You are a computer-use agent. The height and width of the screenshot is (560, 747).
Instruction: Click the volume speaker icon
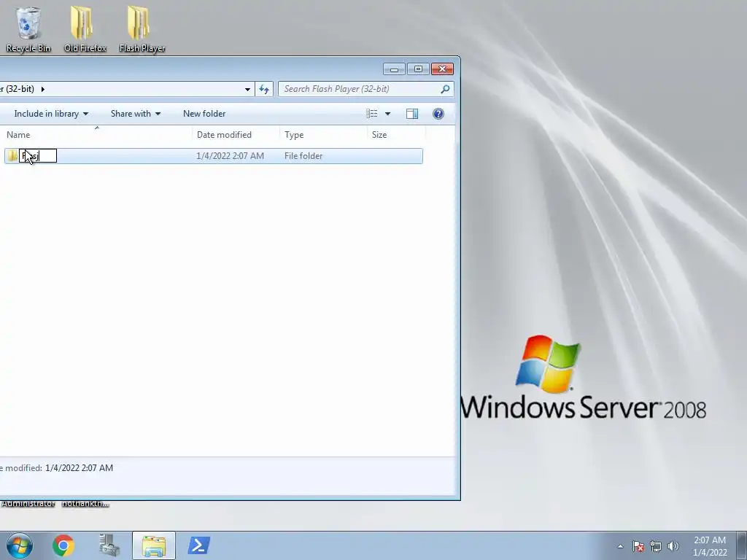click(673, 546)
